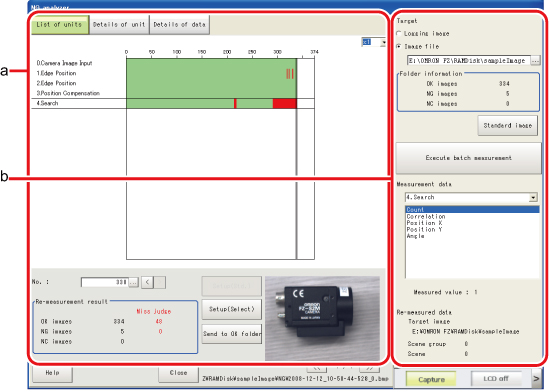550x392 pixels.
Task: Click the Standard image button
Action: coord(508,126)
